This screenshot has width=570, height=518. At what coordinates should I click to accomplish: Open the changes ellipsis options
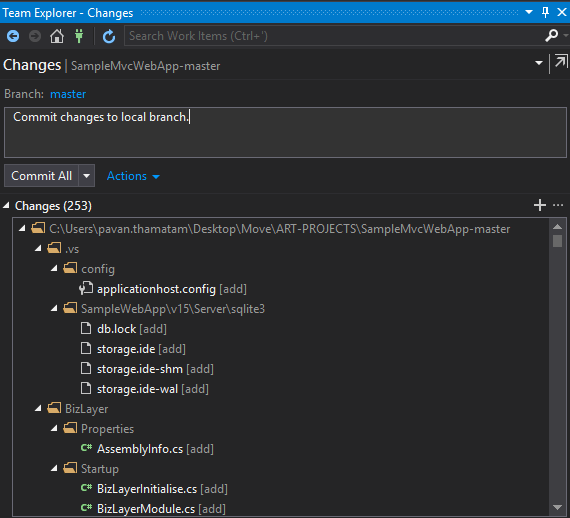(558, 205)
